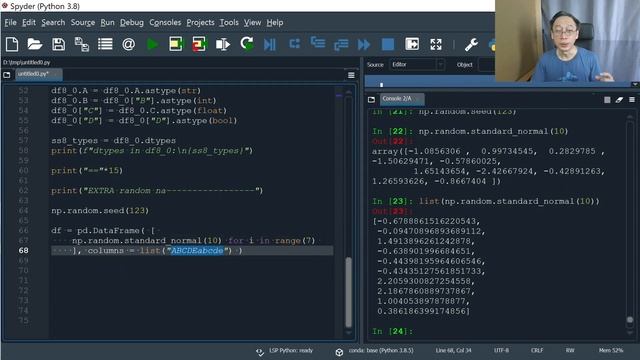This screenshot has height=360, width=640.
Task: Open the Debug menu
Action: (132, 22)
